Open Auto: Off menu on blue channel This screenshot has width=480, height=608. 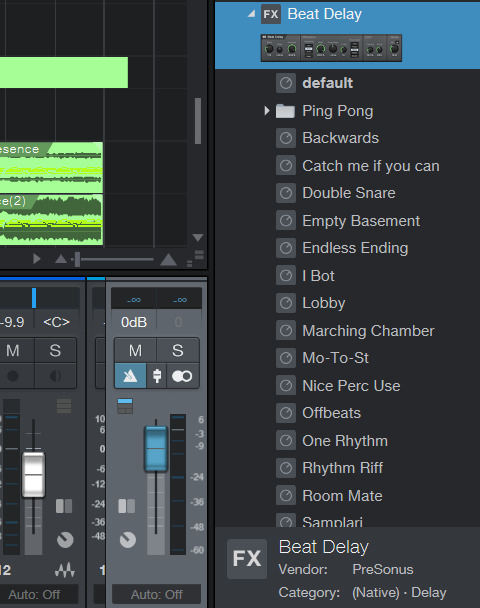157,594
